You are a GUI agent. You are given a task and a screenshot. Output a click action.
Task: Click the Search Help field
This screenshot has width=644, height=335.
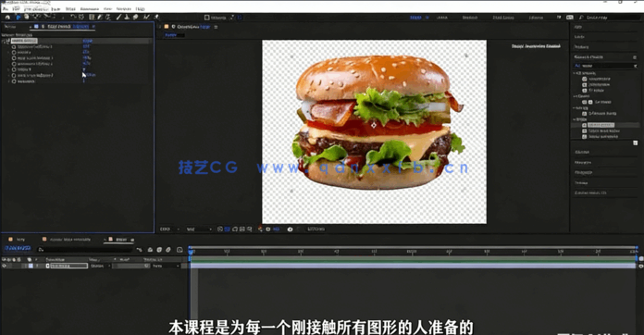pos(609,18)
